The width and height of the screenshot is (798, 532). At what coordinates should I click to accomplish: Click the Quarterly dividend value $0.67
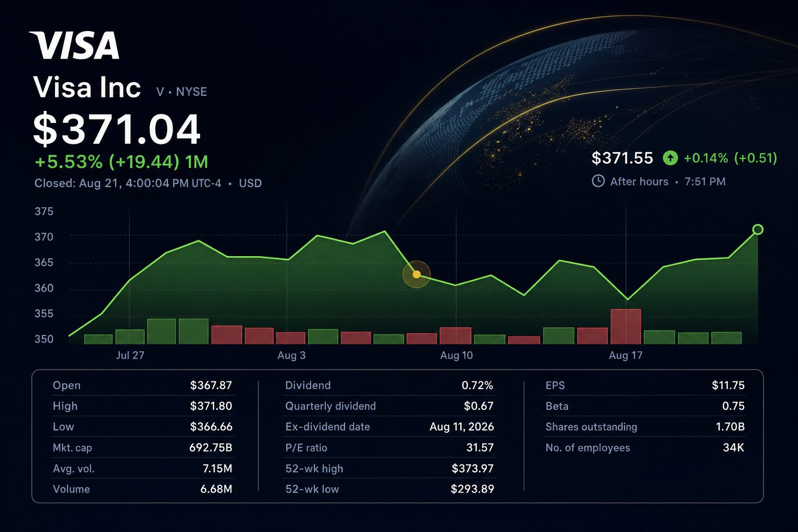[478, 406]
